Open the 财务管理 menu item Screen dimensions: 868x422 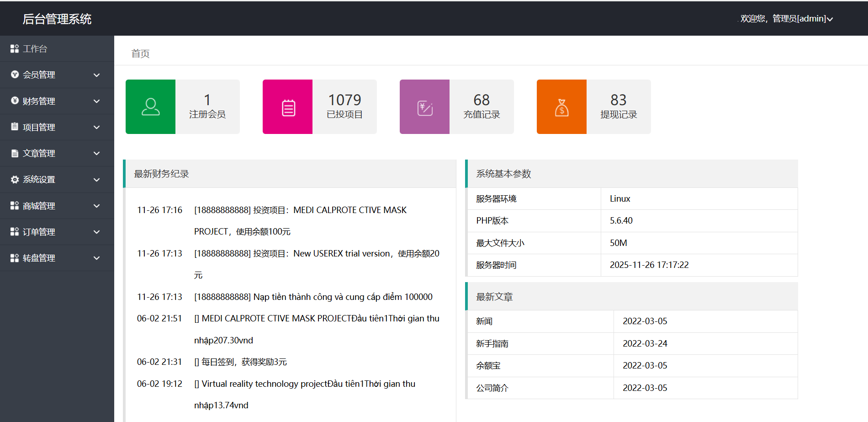point(39,101)
